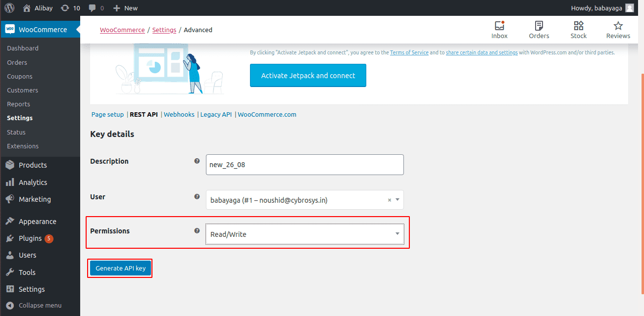Click the Tools wrench icon

[10, 272]
